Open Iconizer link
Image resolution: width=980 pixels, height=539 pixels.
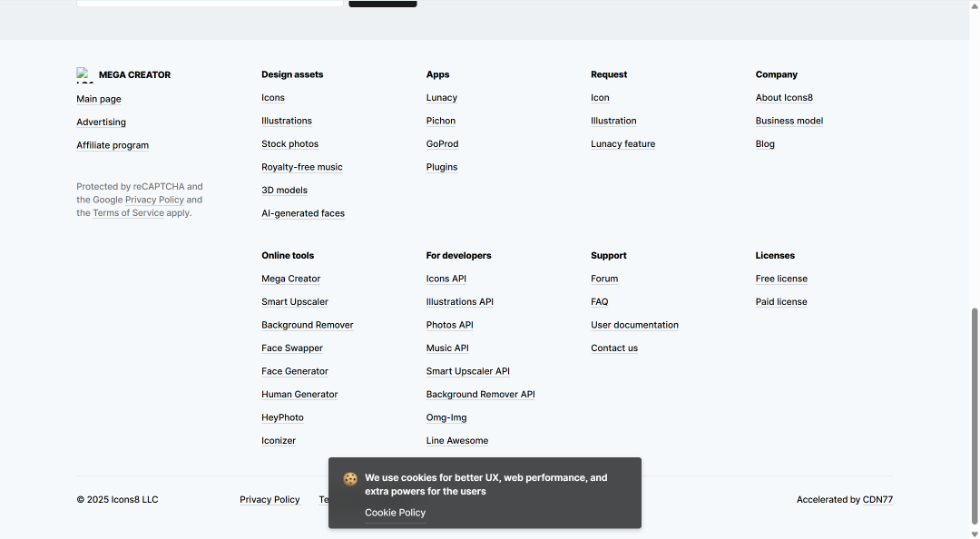279,441
